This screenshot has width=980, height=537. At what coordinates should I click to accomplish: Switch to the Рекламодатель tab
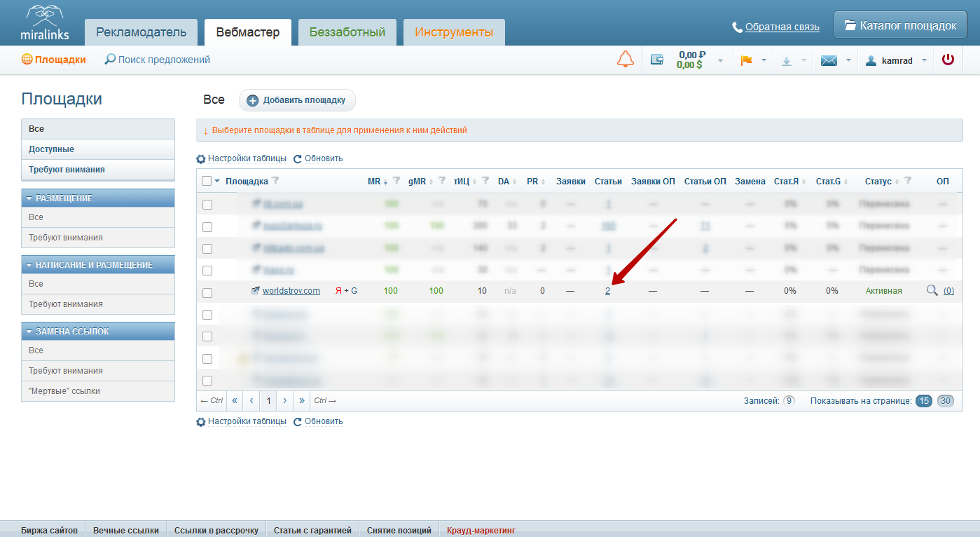(142, 32)
